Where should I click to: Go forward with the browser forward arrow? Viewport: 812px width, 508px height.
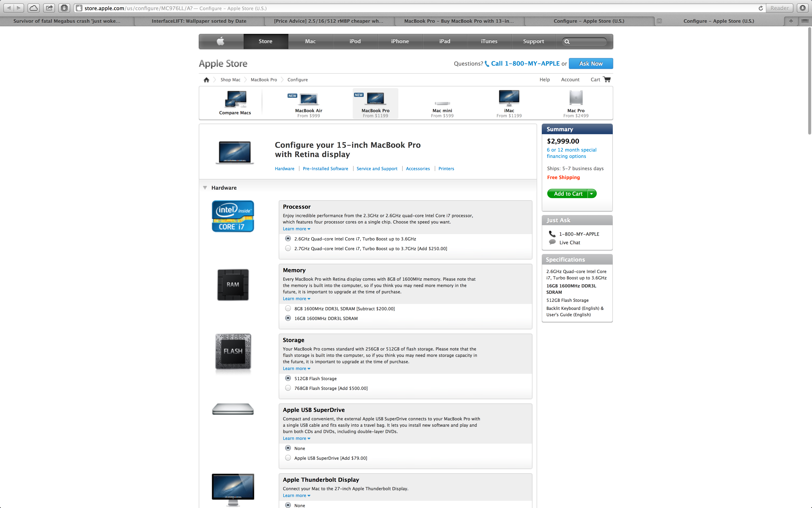click(x=19, y=8)
